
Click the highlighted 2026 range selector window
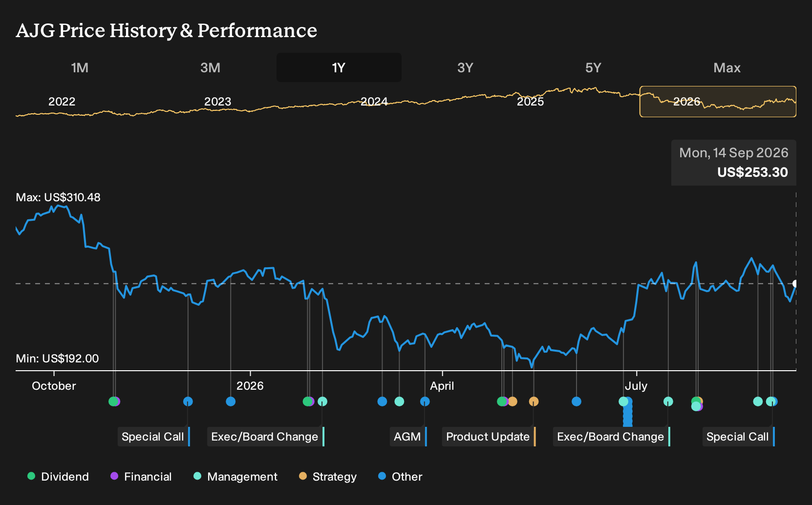point(718,102)
